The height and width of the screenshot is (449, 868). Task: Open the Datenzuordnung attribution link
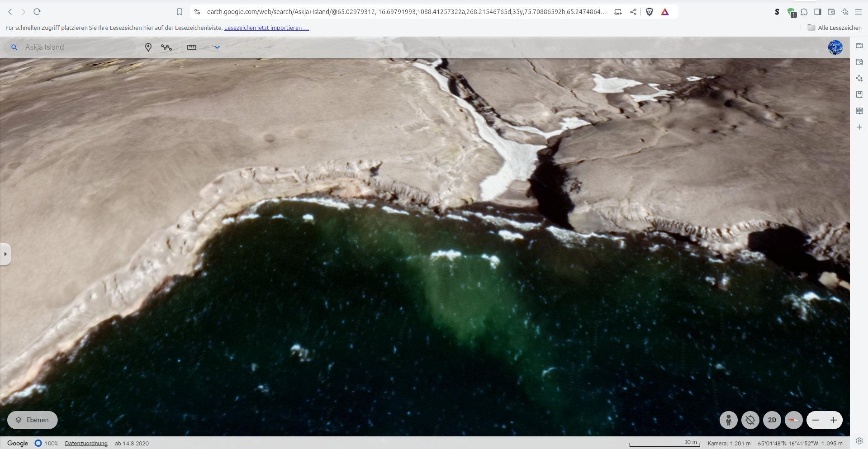coord(86,443)
